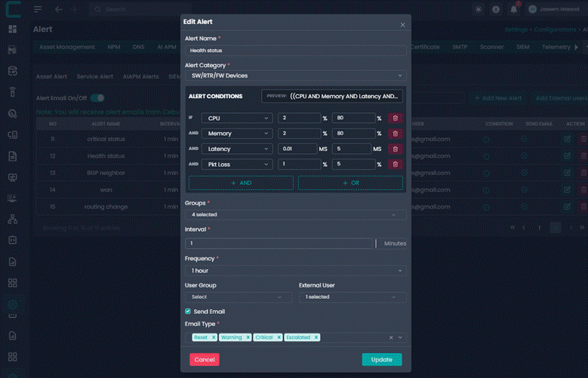Delete the Latency condition row
The height and width of the screenshot is (378, 588).
pos(396,149)
